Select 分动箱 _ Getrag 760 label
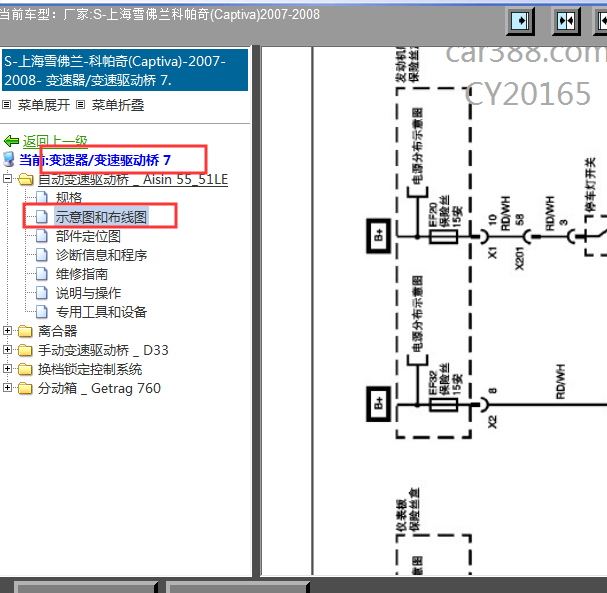 click(x=99, y=388)
